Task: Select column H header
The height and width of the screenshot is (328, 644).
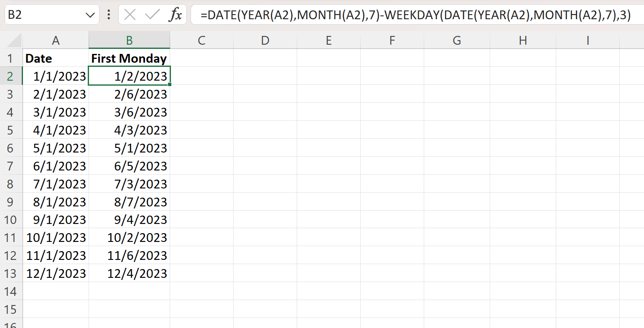Action: [x=523, y=41]
